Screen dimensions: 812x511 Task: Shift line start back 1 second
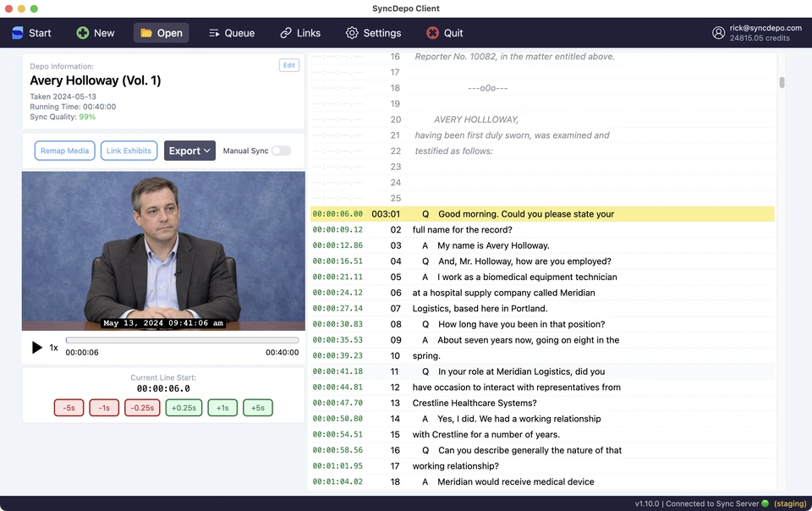click(x=104, y=408)
